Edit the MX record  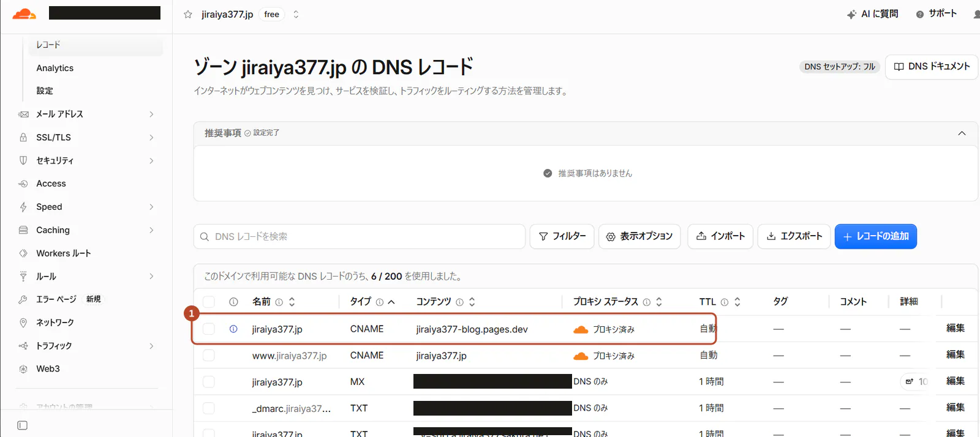[956, 381]
